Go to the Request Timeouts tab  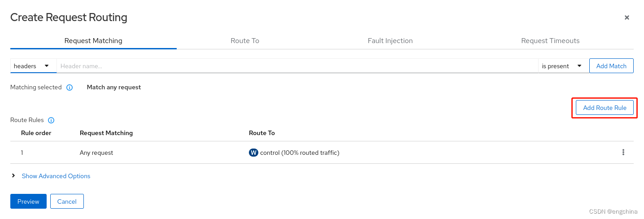[x=550, y=41]
